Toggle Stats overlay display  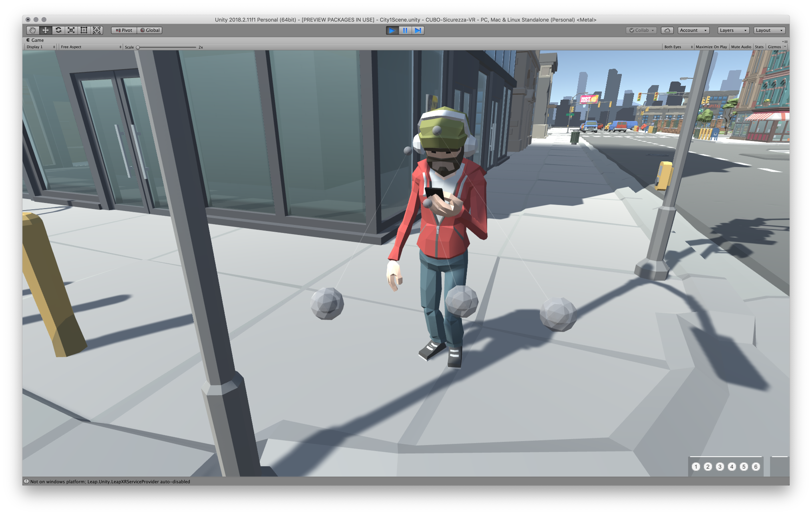coord(759,47)
